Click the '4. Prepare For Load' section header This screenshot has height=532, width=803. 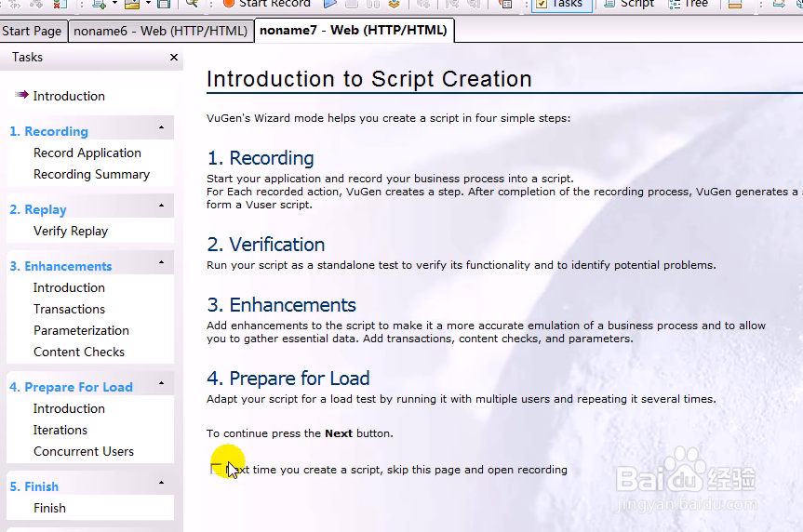point(71,387)
